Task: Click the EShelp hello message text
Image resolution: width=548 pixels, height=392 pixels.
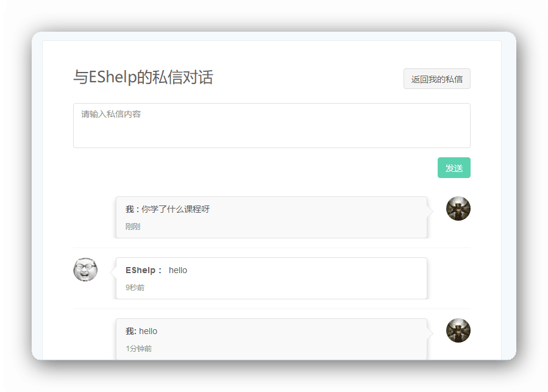Action: 178,270
